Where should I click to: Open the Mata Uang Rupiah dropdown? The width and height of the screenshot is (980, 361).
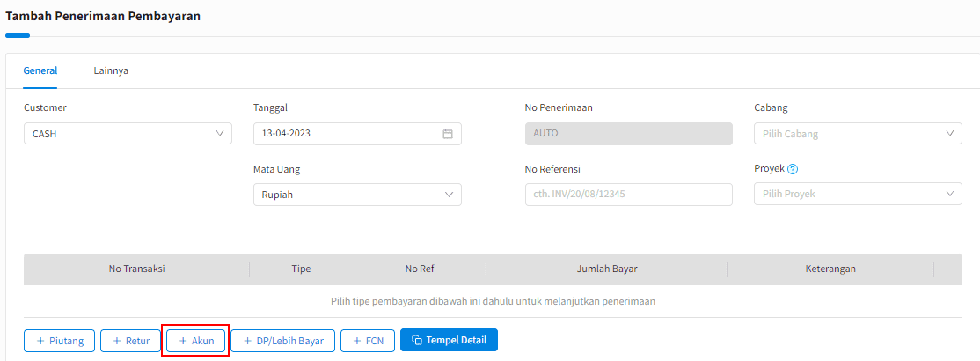[357, 195]
